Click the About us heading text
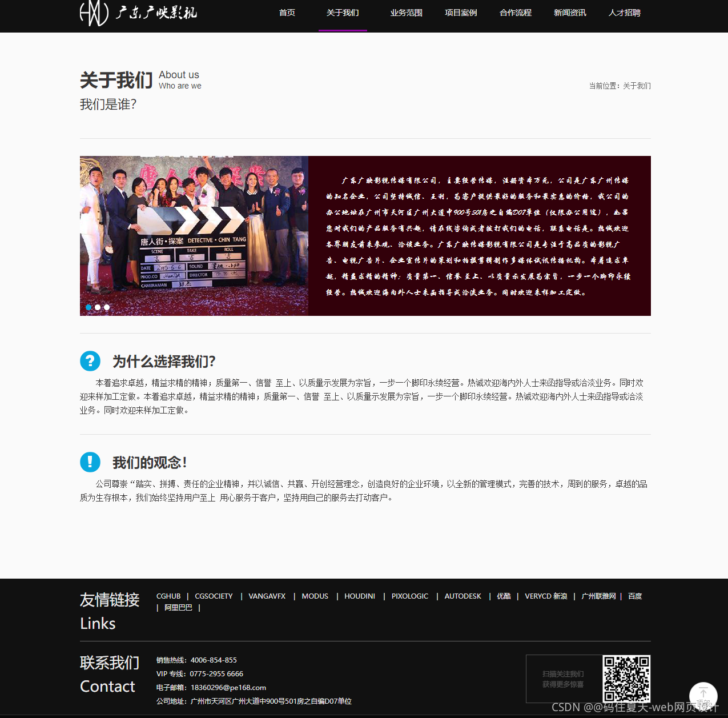The image size is (728, 718). (x=179, y=75)
